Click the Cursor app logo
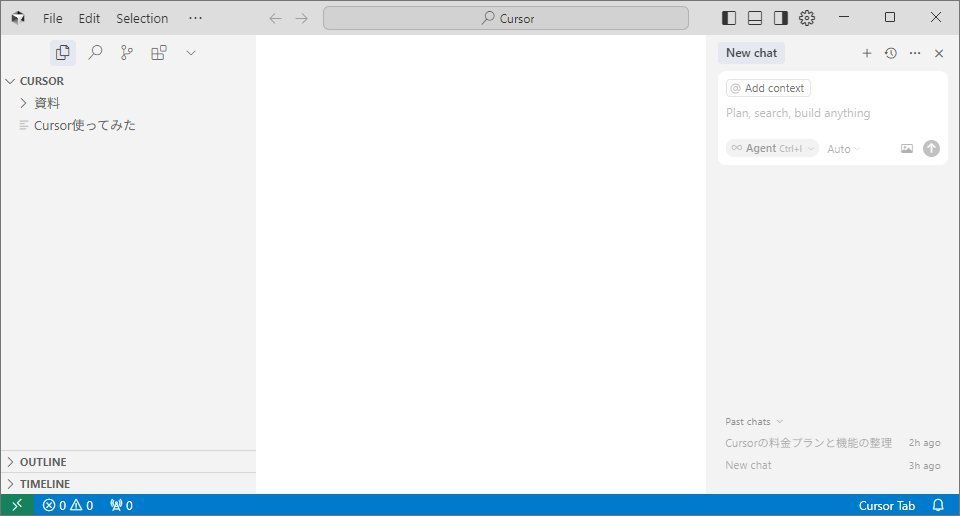The image size is (960, 516). (x=18, y=18)
